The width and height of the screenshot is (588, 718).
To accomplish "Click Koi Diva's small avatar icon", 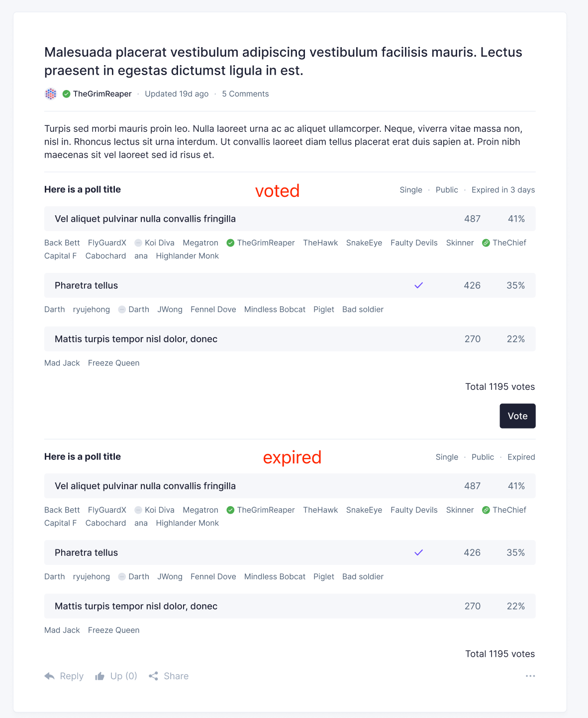I will (138, 243).
